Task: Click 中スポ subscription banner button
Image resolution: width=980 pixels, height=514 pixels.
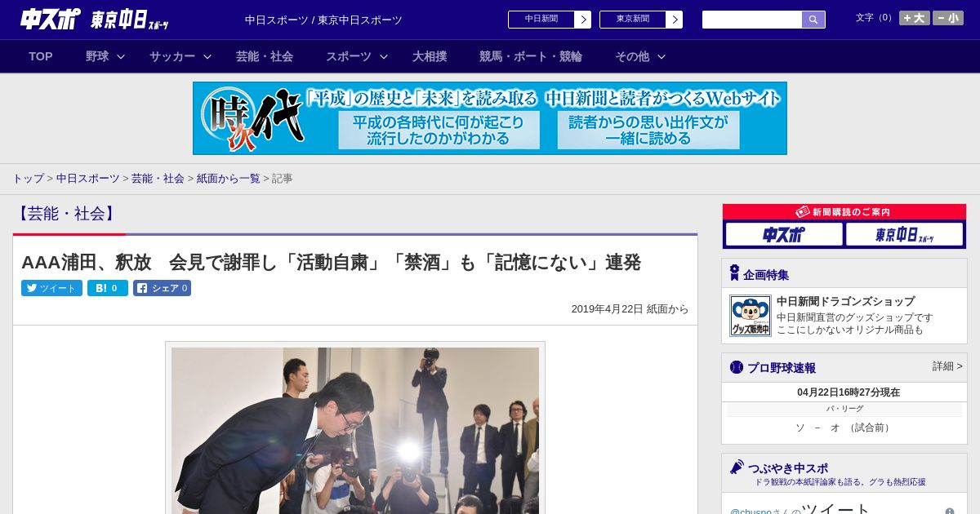Action: (x=784, y=235)
